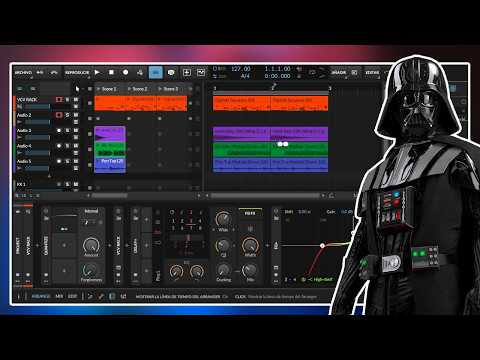The width and height of the screenshot is (480, 360).
Task: Arm the Audio 4 track for recording
Action: pos(59,146)
